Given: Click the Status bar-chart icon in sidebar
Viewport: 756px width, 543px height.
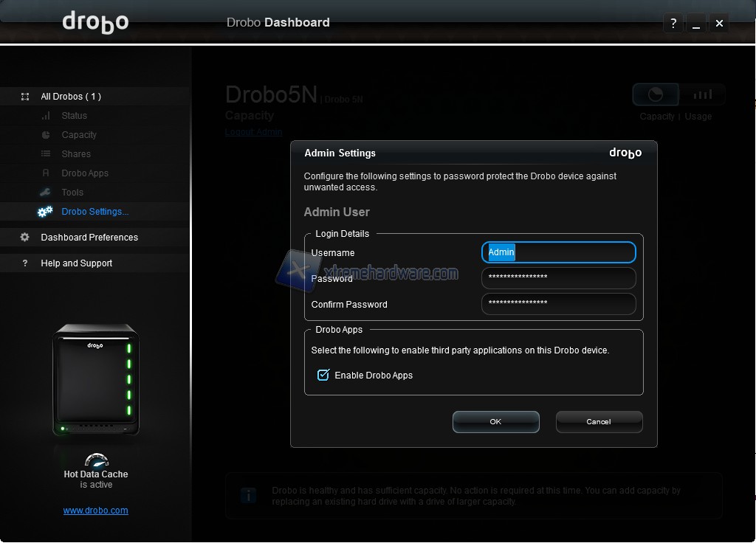Looking at the screenshot, I should click(x=46, y=116).
